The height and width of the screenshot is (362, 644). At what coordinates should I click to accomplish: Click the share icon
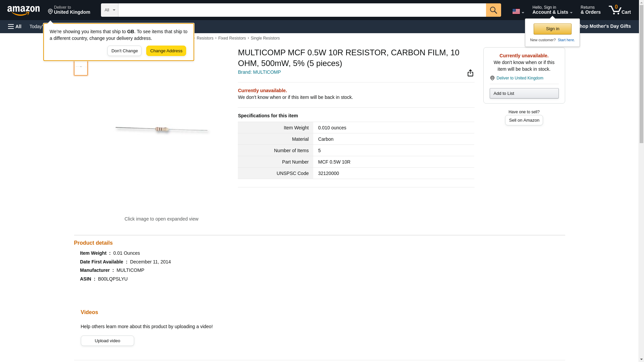pyautogui.click(x=470, y=73)
